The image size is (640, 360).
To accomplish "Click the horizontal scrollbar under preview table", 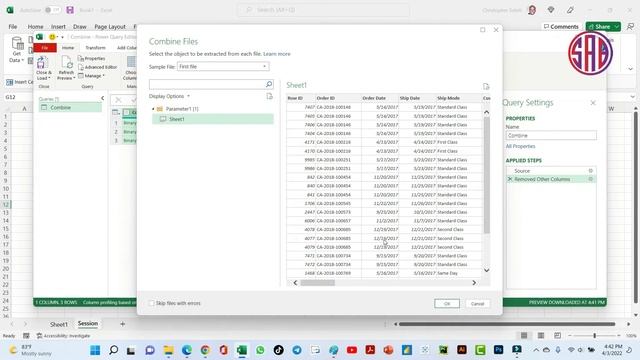I will [318, 282].
